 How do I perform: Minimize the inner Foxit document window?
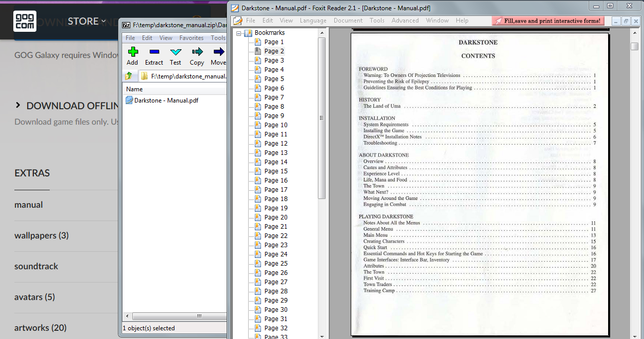[616, 21]
